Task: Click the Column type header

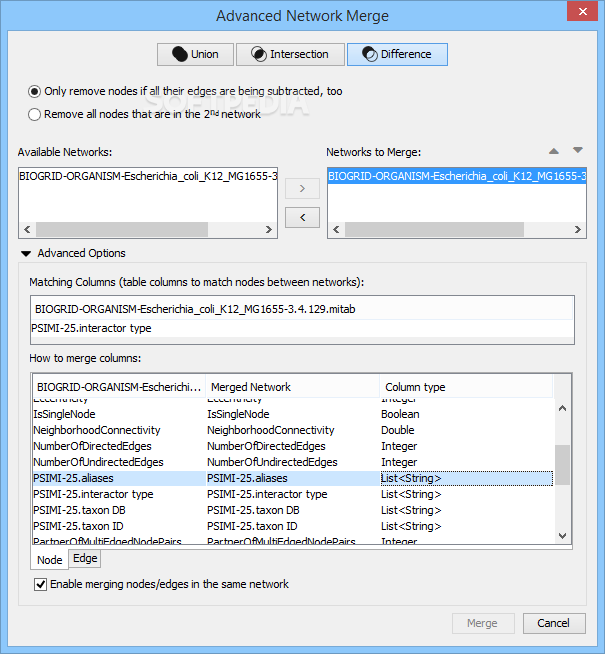Action: (x=467, y=387)
